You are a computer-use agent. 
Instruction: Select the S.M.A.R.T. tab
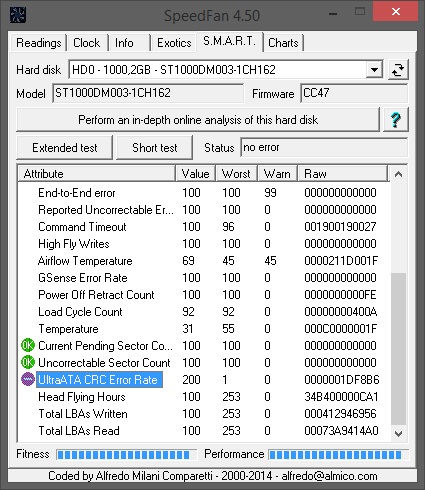(230, 42)
